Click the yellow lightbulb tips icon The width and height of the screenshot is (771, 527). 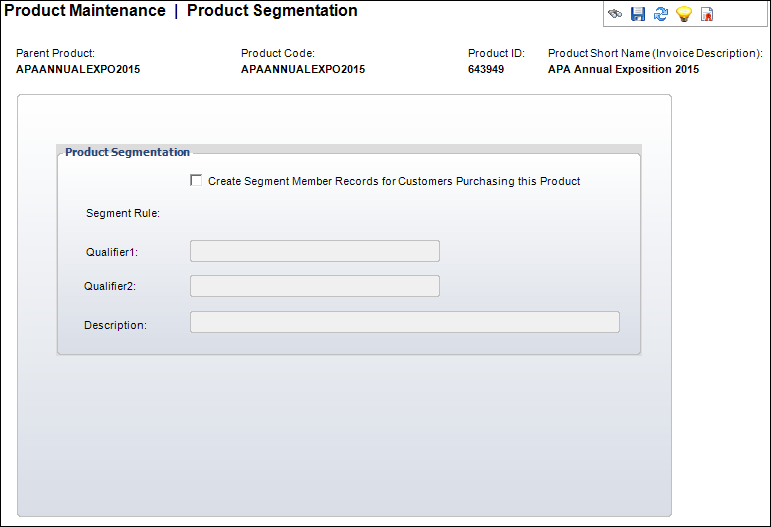coord(684,14)
